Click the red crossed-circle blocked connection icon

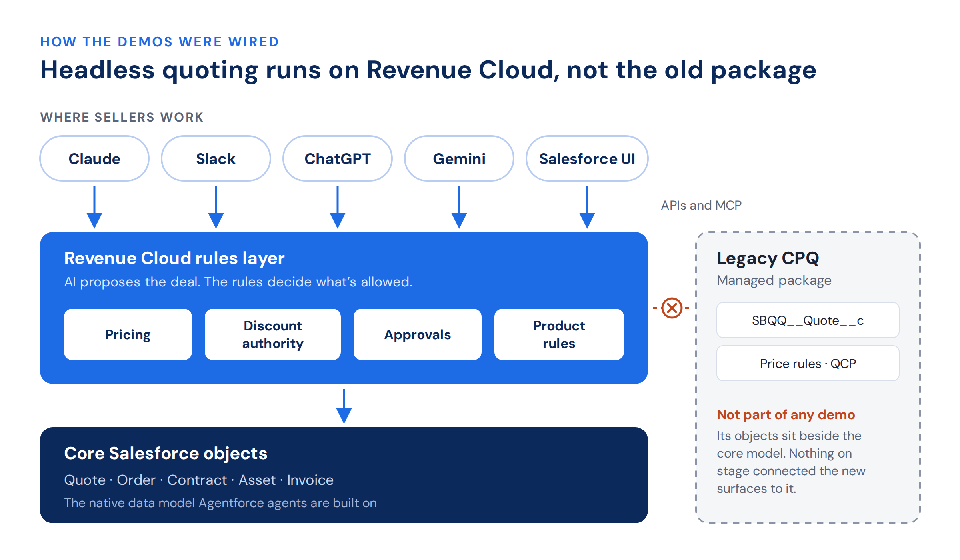click(x=672, y=308)
